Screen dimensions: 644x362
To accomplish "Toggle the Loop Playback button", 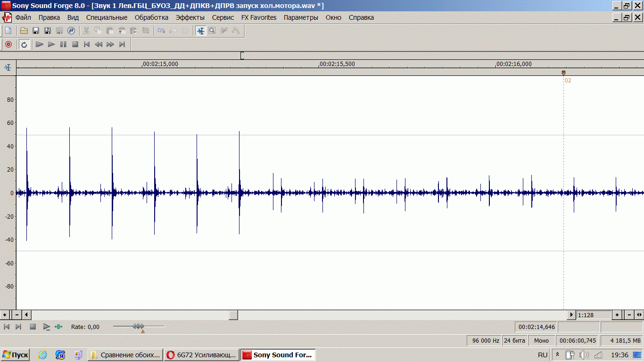I will point(24,44).
